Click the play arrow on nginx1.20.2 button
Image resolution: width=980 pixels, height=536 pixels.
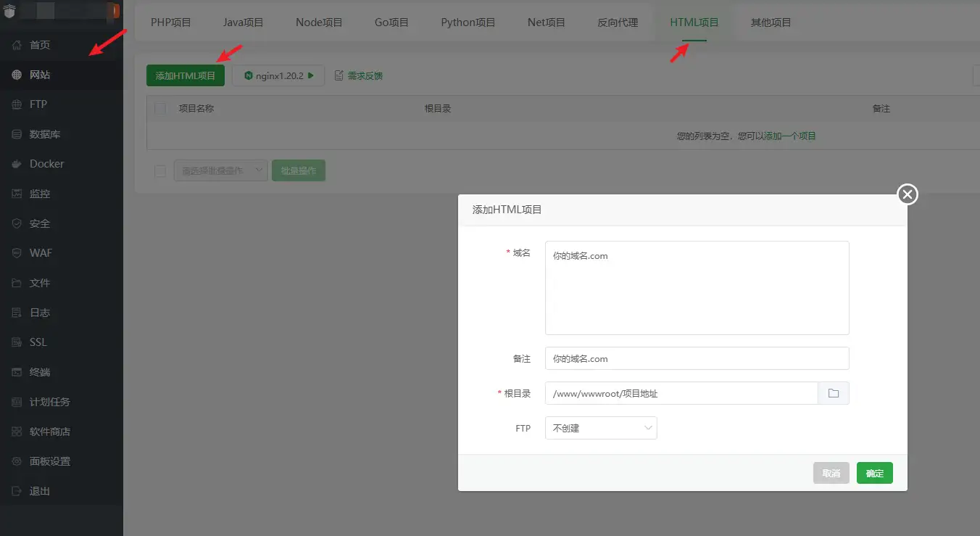click(x=311, y=75)
